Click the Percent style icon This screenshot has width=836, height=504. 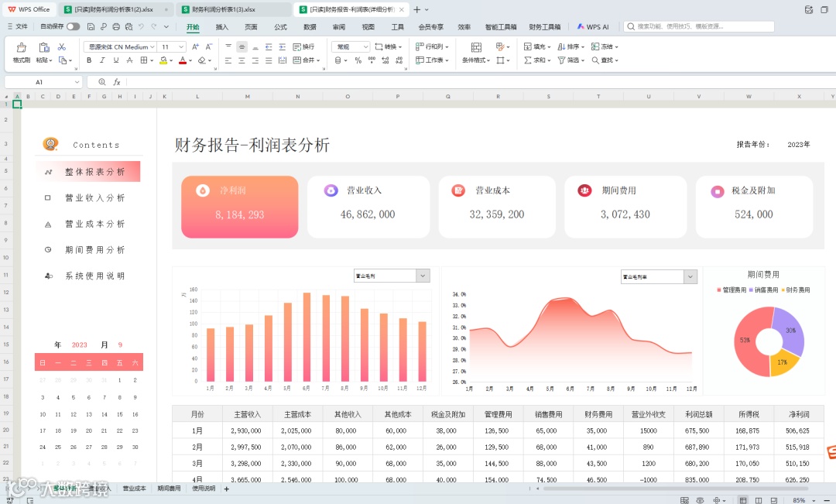click(358, 60)
